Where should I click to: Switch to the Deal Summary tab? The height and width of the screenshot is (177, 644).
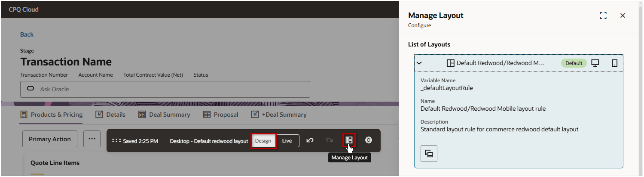point(164,115)
